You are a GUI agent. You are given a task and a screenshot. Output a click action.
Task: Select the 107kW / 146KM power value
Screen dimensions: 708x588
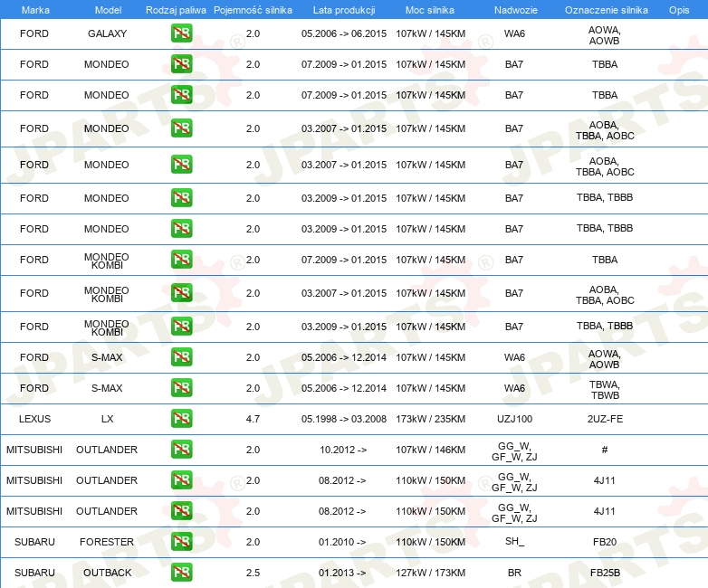click(x=430, y=450)
